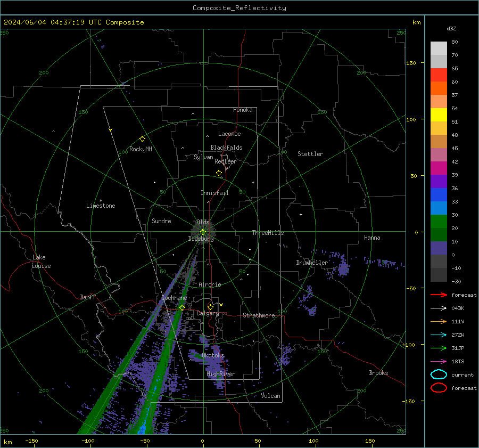Click the Ponoka city label

point(243,110)
